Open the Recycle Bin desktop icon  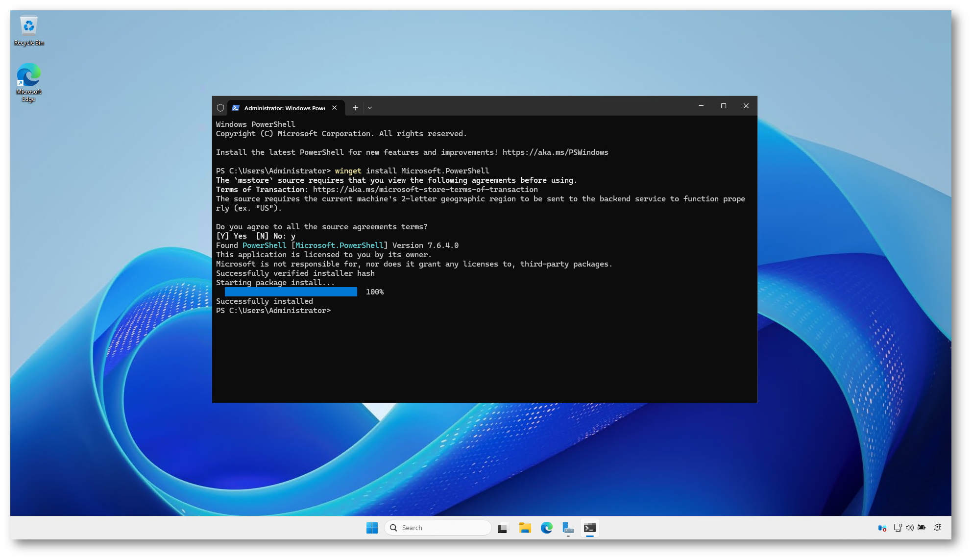click(28, 31)
